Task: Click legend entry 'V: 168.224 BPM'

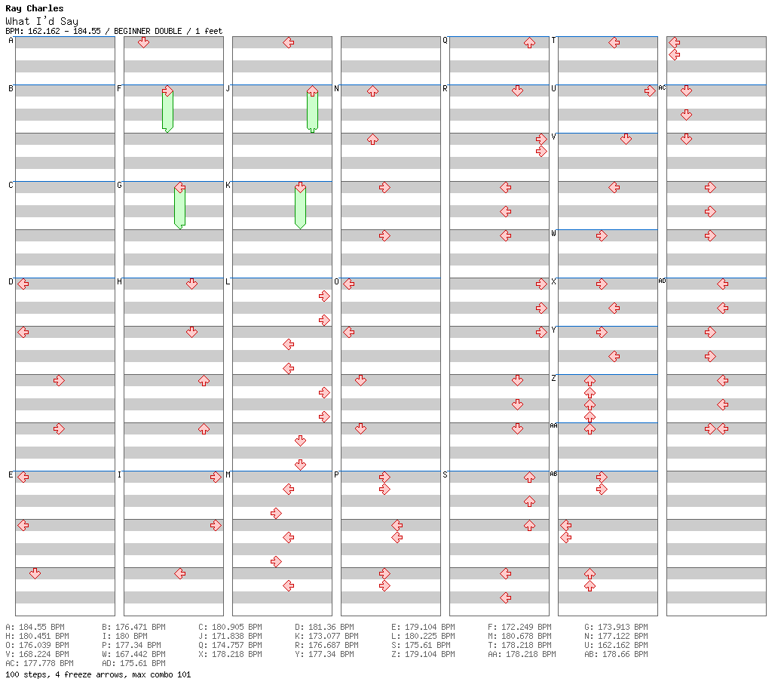Action: pos(37,654)
